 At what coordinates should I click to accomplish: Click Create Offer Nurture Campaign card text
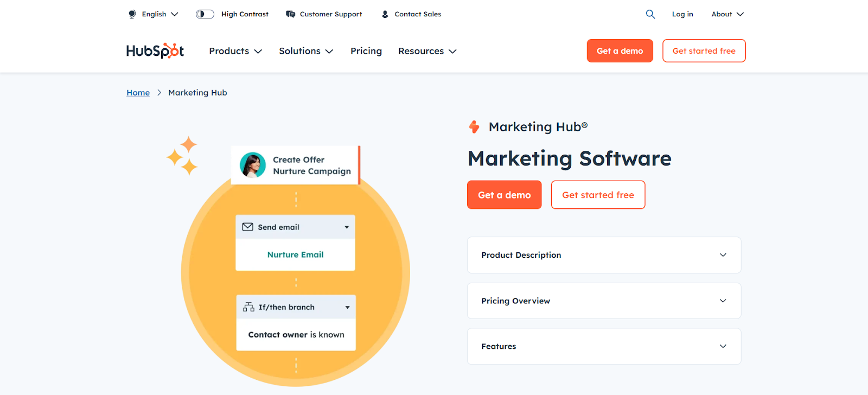pyautogui.click(x=312, y=165)
